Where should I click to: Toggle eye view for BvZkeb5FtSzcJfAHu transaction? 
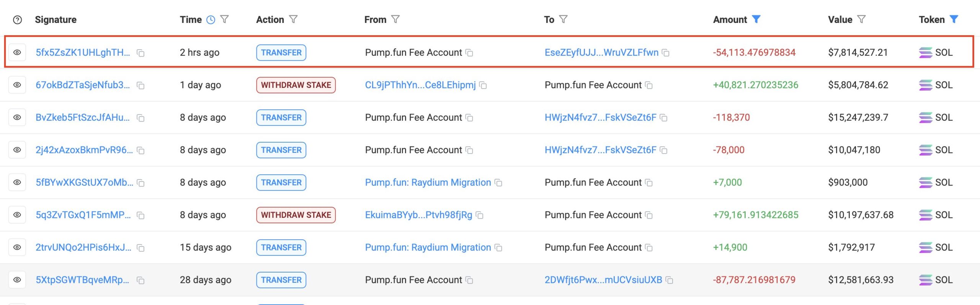point(17,117)
